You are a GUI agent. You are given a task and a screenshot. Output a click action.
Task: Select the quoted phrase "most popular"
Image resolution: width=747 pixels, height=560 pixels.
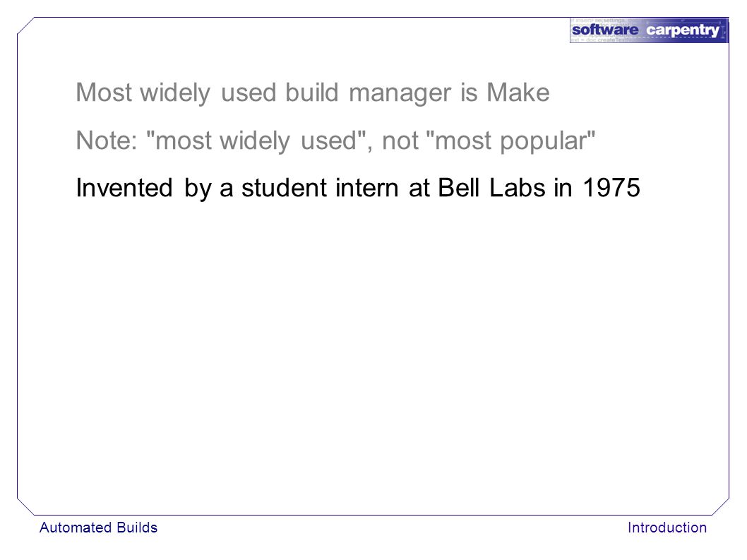point(509,141)
